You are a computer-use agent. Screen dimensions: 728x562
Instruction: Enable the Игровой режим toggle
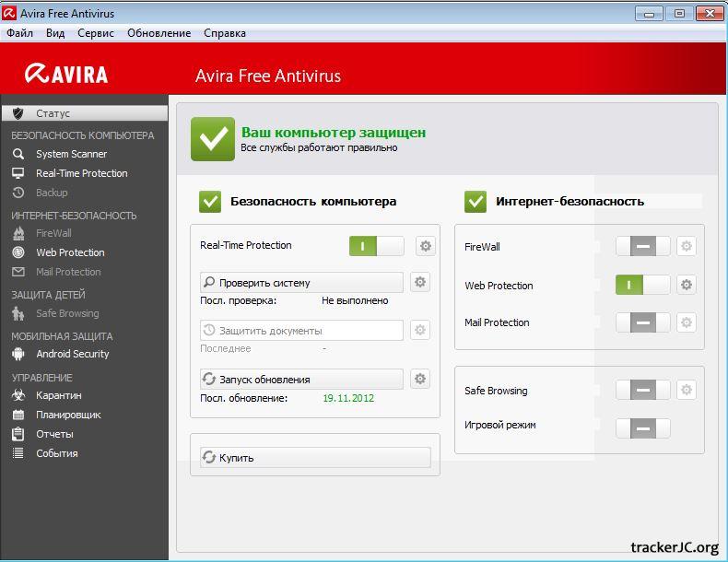(642, 428)
